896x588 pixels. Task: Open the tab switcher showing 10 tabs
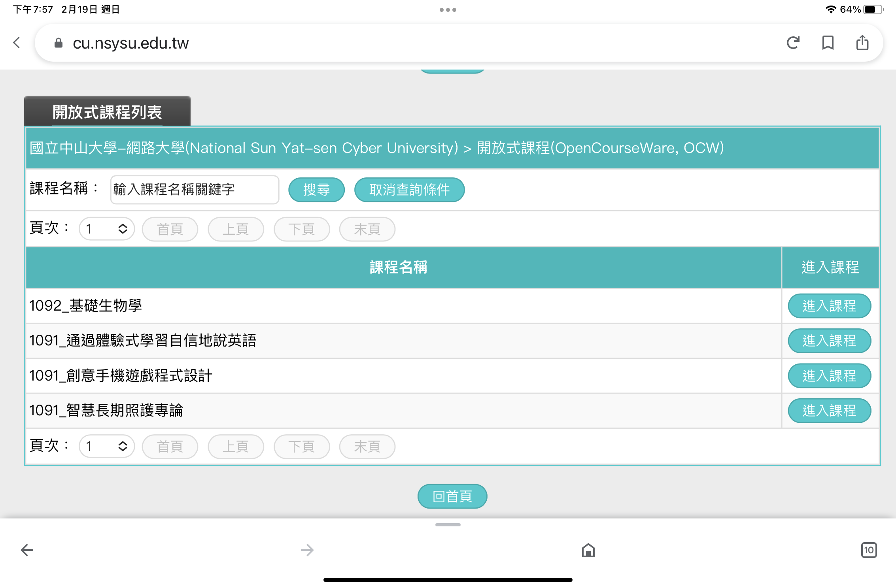(x=868, y=550)
